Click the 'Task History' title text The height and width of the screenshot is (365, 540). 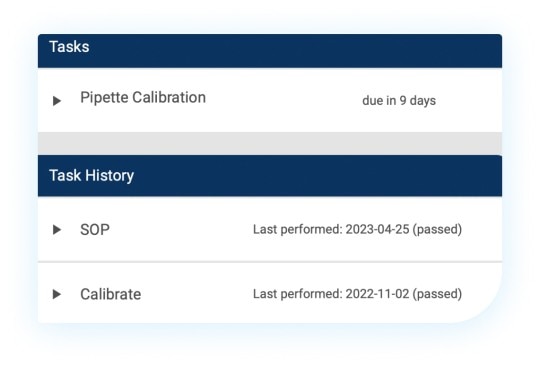pos(92,176)
